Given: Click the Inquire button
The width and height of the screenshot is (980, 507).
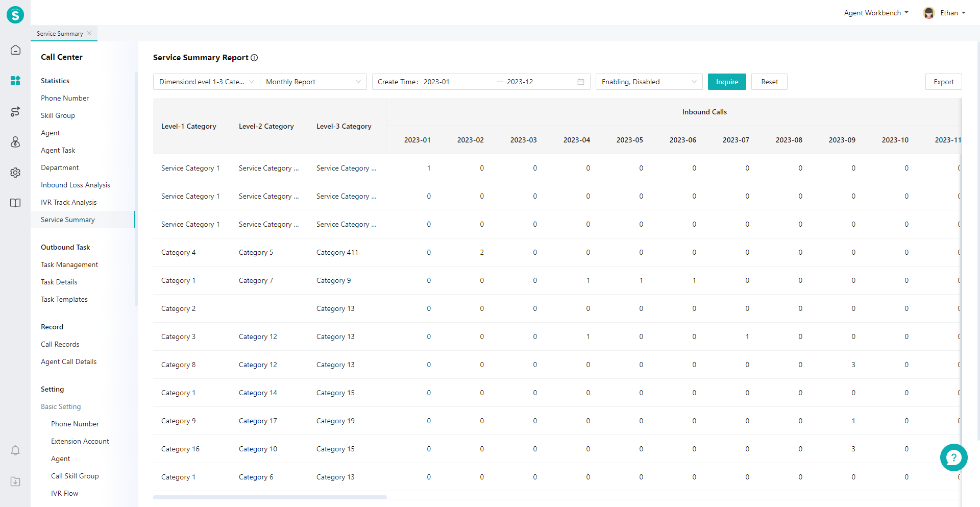Looking at the screenshot, I should click(x=727, y=82).
